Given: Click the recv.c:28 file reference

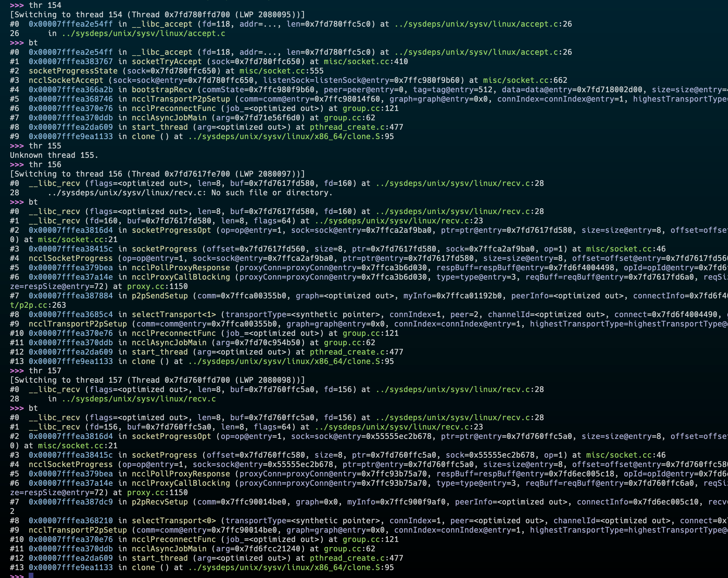Looking at the screenshot, I should tap(459, 183).
